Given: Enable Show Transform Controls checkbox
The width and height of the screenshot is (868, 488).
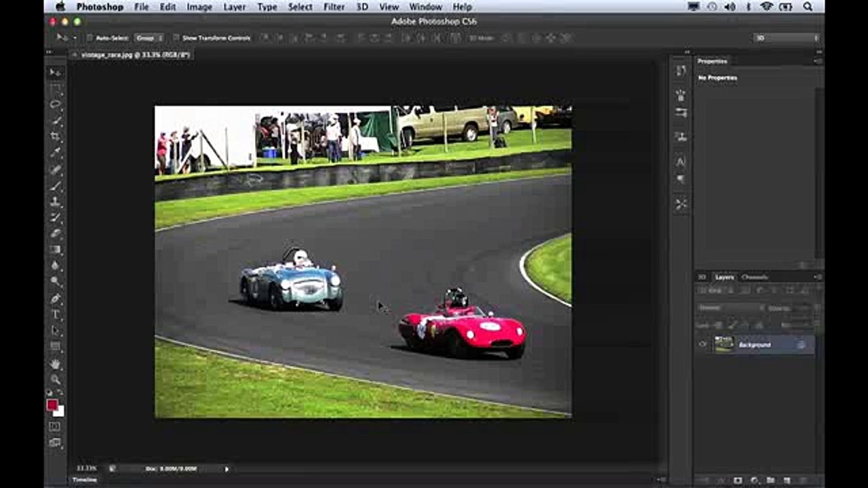Looking at the screenshot, I should pyautogui.click(x=176, y=38).
